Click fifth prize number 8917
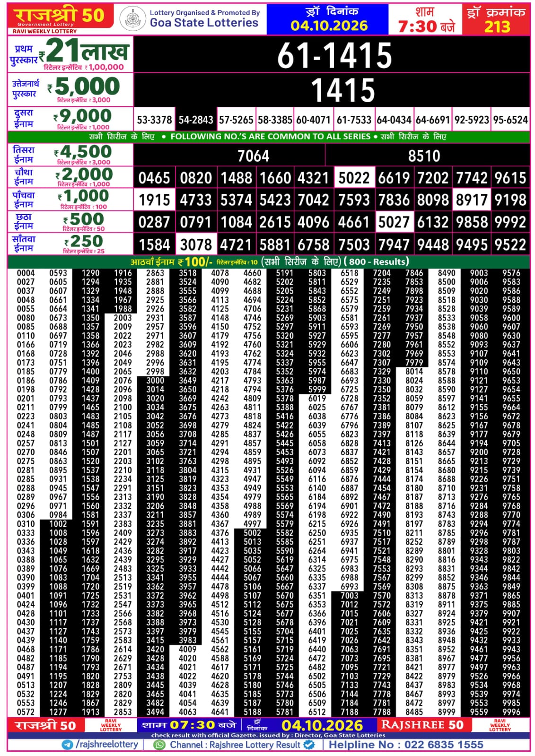This screenshot has width=535, height=756. point(472,200)
